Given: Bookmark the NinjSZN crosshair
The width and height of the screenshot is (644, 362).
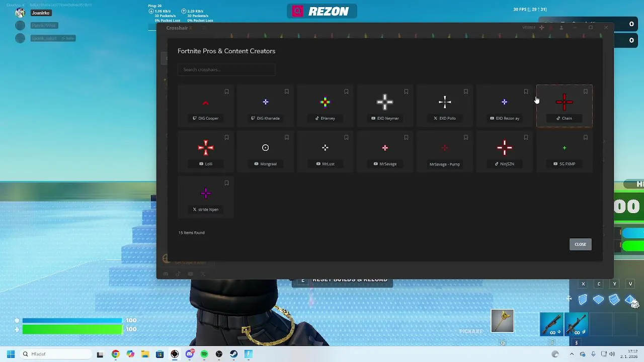Looking at the screenshot, I should (x=526, y=137).
